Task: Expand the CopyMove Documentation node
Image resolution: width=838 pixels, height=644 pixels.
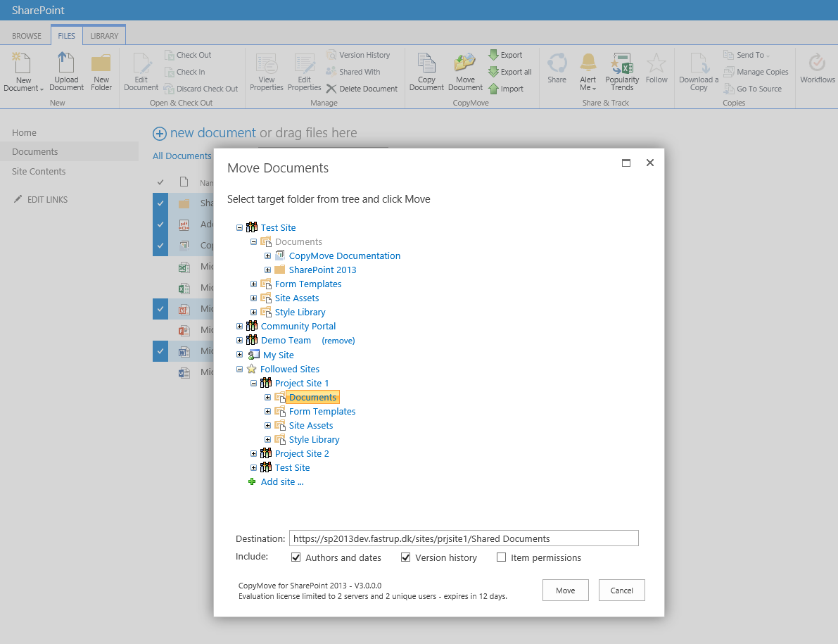Action: (268, 256)
